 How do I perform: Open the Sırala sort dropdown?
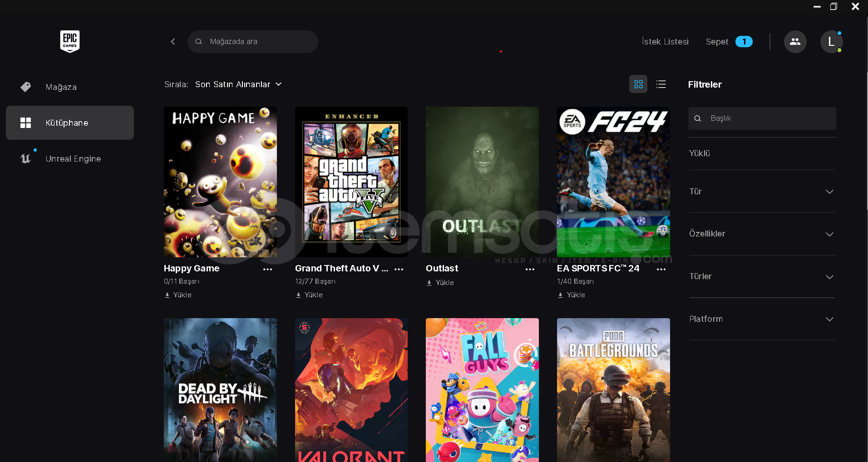tap(238, 84)
